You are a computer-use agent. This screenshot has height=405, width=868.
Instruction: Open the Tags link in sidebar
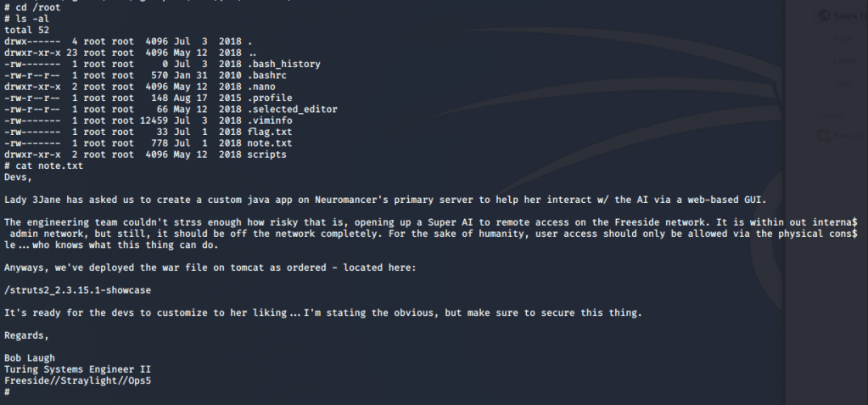pyautogui.click(x=843, y=39)
